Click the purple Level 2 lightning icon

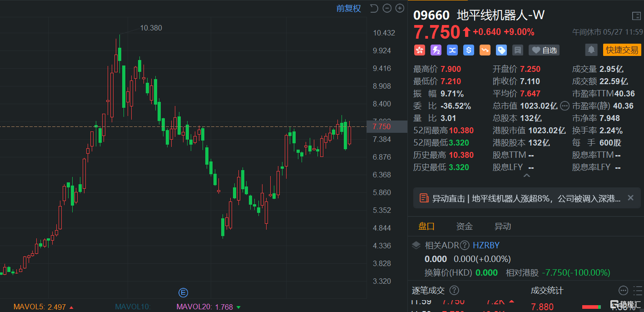(436, 50)
